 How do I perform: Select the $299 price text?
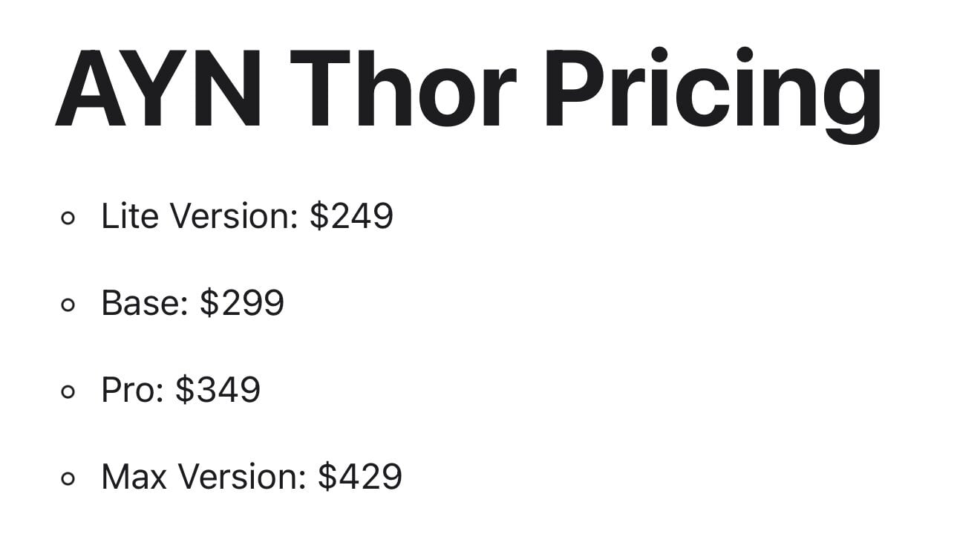tap(242, 303)
